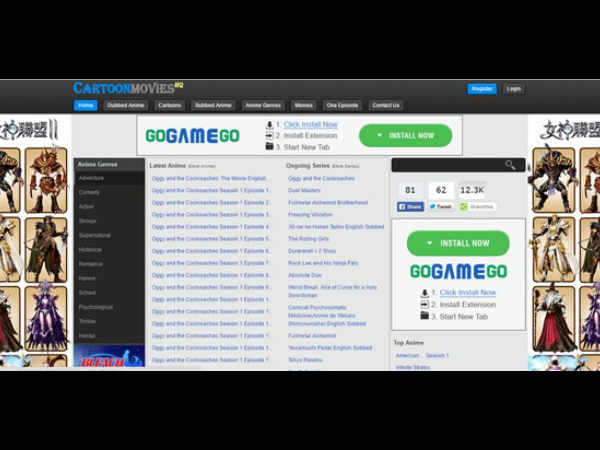Open Oggy and the Cockroaches Season 1 Episode 4

(211, 227)
